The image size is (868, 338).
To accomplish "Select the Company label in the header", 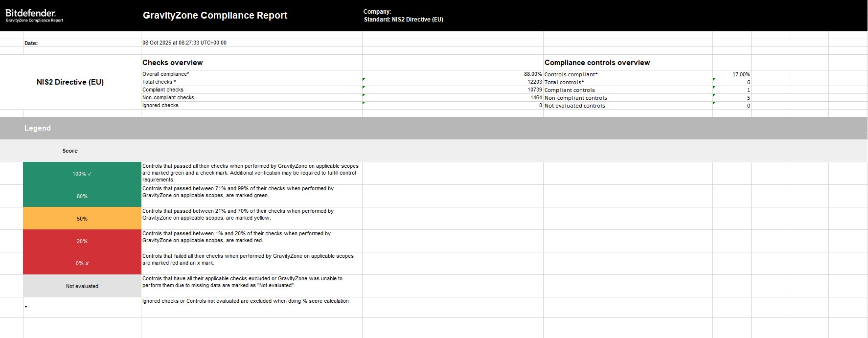I will coord(377,12).
